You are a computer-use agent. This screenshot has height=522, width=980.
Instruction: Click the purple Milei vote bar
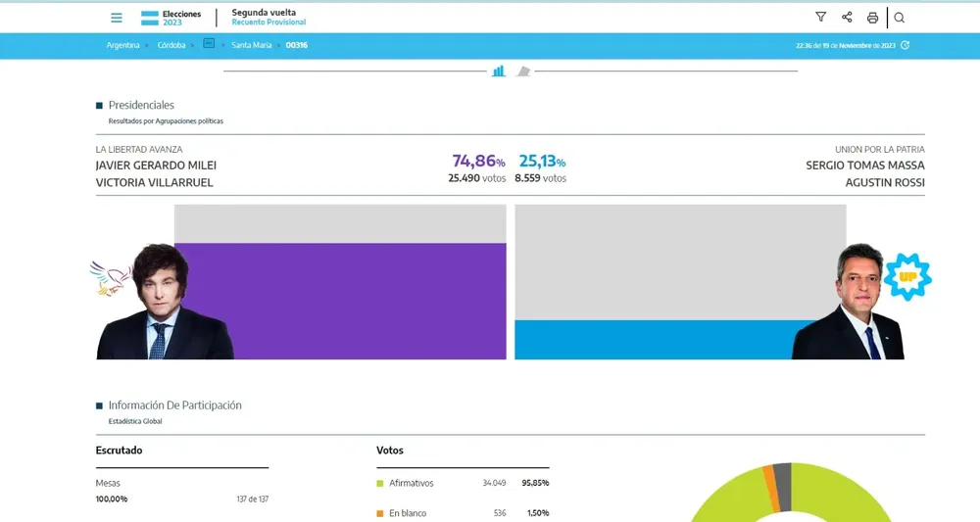tap(339, 301)
